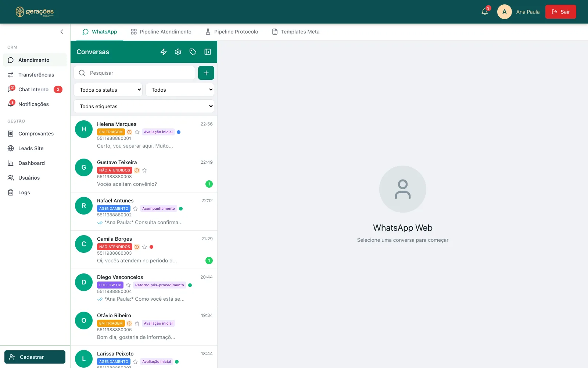The height and width of the screenshot is (368, 588).
Task: Go to the Templates Meta tab
Action: (x=295, y=32)
